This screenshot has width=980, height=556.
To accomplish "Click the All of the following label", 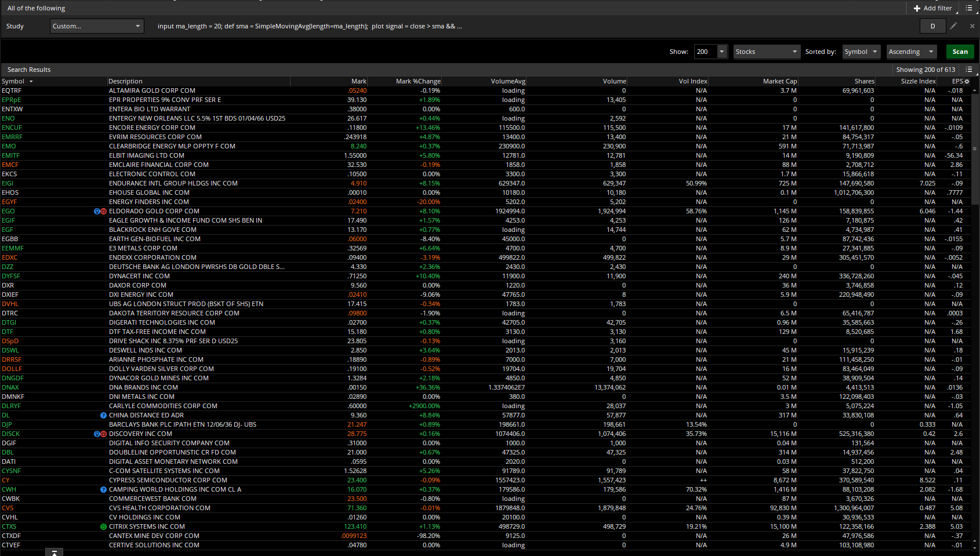I will click(x=36, y=8).
